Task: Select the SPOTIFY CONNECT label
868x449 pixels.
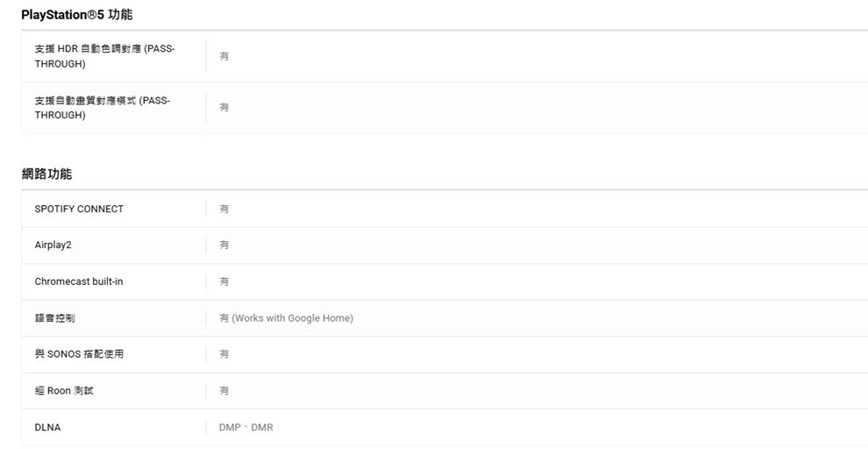Action: [x=79, y=209]
